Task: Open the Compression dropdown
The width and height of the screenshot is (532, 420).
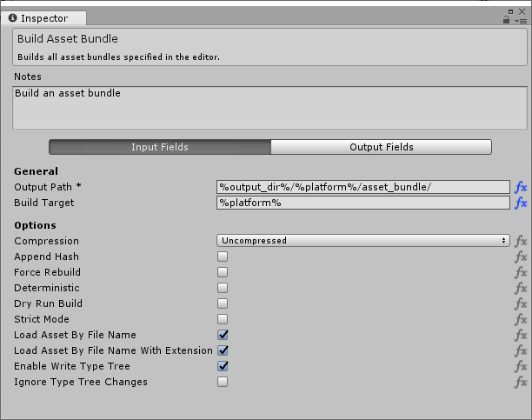Action: pyautogui.click(x=362, y=241)
